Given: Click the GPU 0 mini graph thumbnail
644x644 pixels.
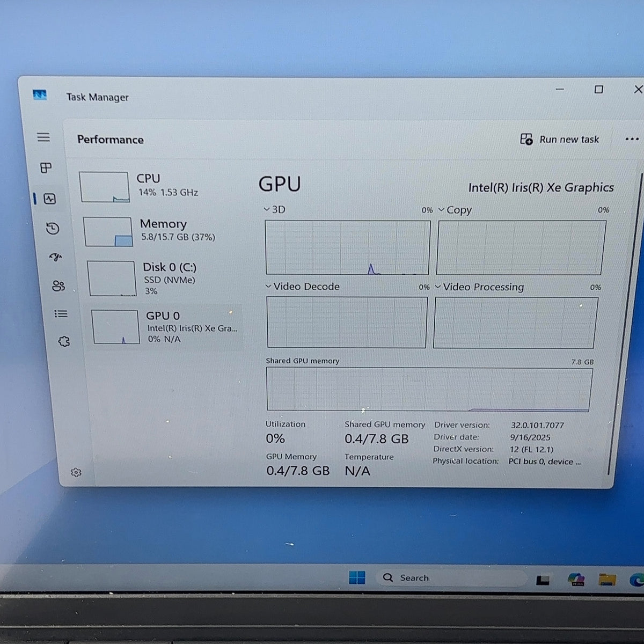Looking at the screenshot, I should tap(115, 327).
